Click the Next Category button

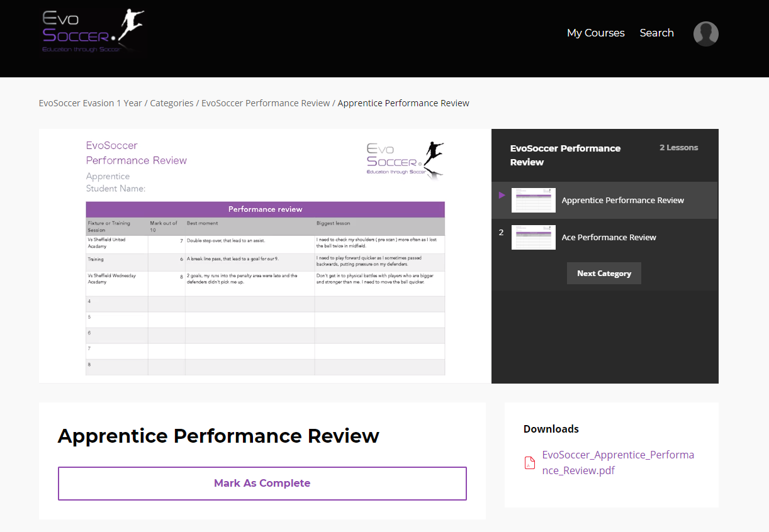pyautogui.click(x=604, y=274)
